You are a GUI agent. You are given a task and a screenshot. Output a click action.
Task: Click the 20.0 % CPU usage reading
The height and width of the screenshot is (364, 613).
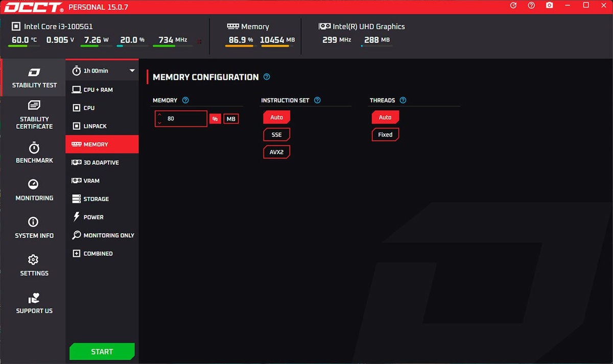pyautogui.click(x=132, y=40)
